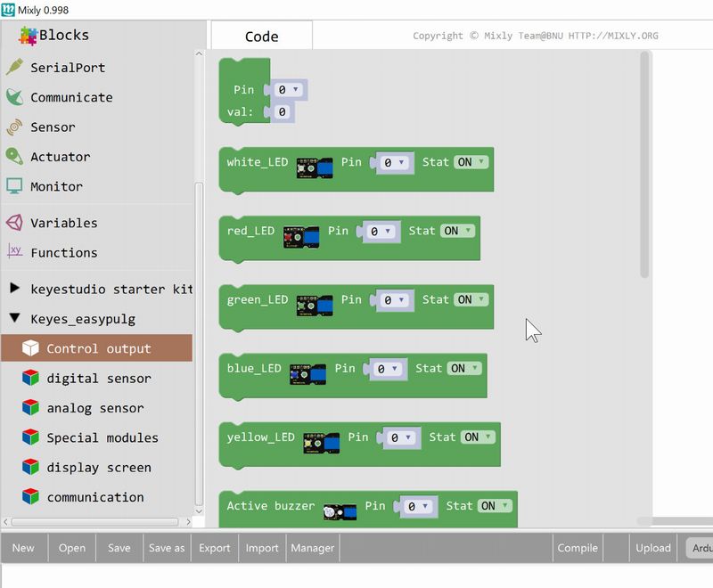
Task: Click the flyout vertical scrollbar thumb
Action: pyautogui.click(x=643, y=164)
